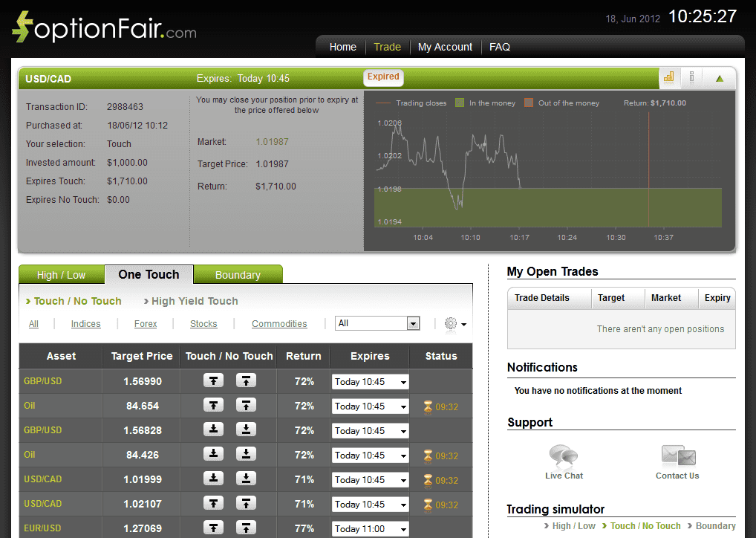Click the optionFair logo
The image size is (756, 538).
pos(102,27)
